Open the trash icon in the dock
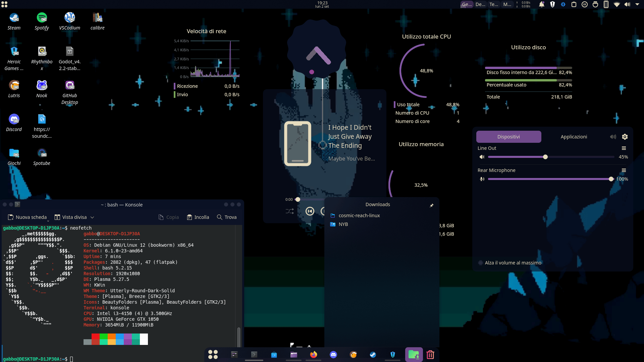The height and width of the screenshot is (362, 644). (x=430, y=355)
